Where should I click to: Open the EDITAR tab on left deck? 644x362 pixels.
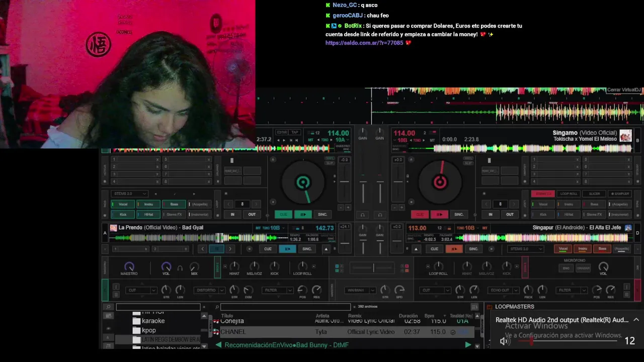tap(282, 132)
